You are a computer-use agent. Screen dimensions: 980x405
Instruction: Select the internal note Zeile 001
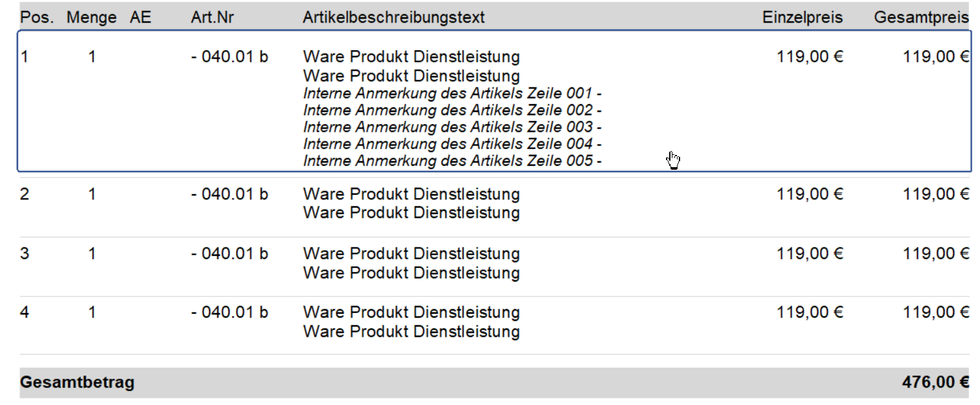452,94
